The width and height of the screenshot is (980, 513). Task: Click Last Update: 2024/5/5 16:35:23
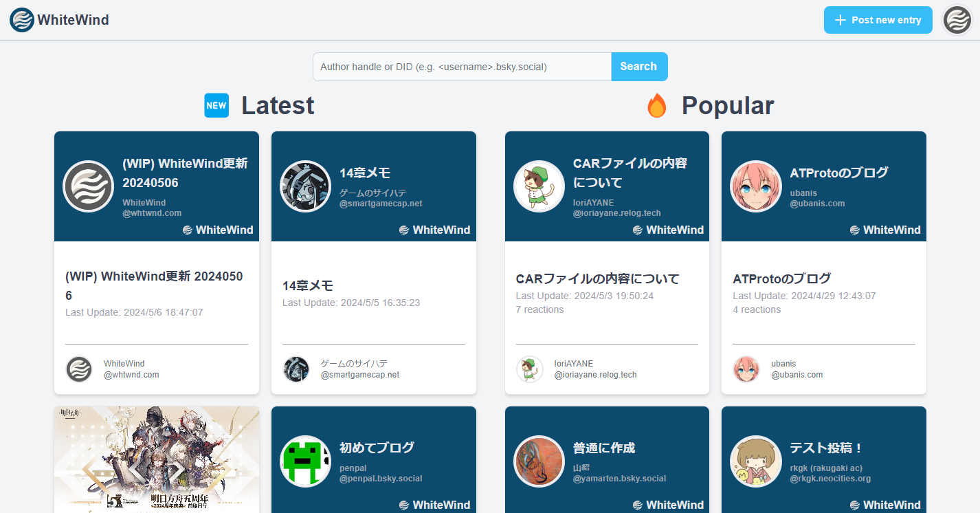[351, 303]
